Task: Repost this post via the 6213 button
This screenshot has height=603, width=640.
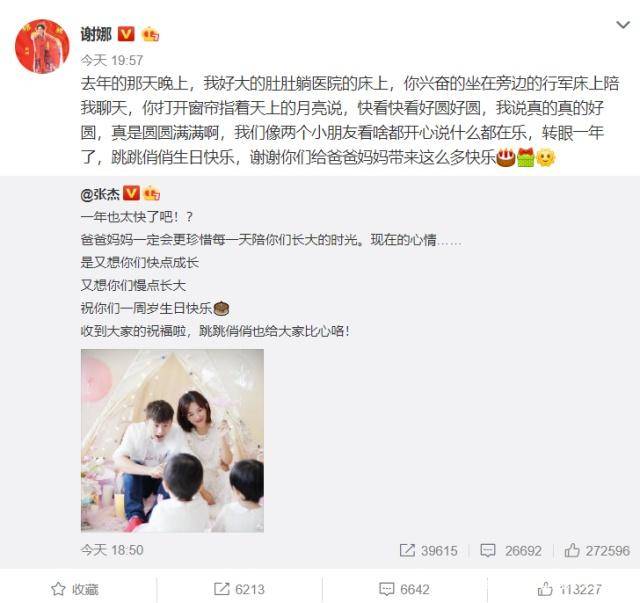Action: [x=239, y=589]
